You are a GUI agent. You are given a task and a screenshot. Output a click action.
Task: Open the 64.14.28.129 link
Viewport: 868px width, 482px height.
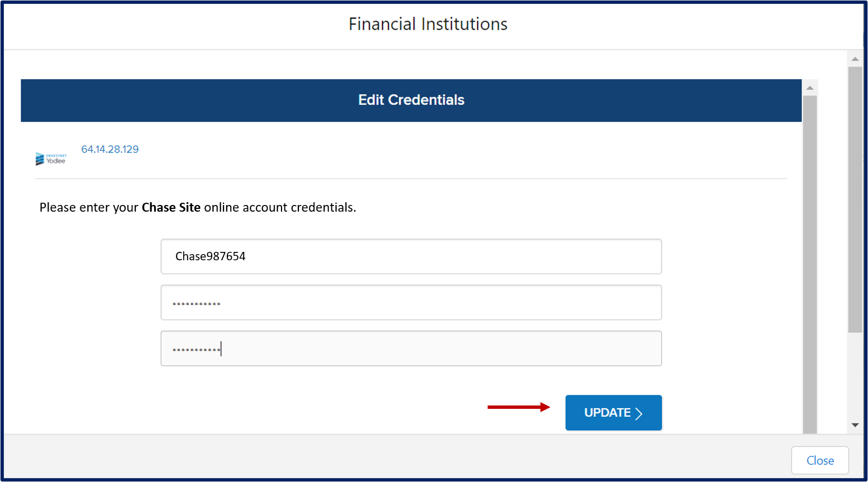[x=110, y=149]
